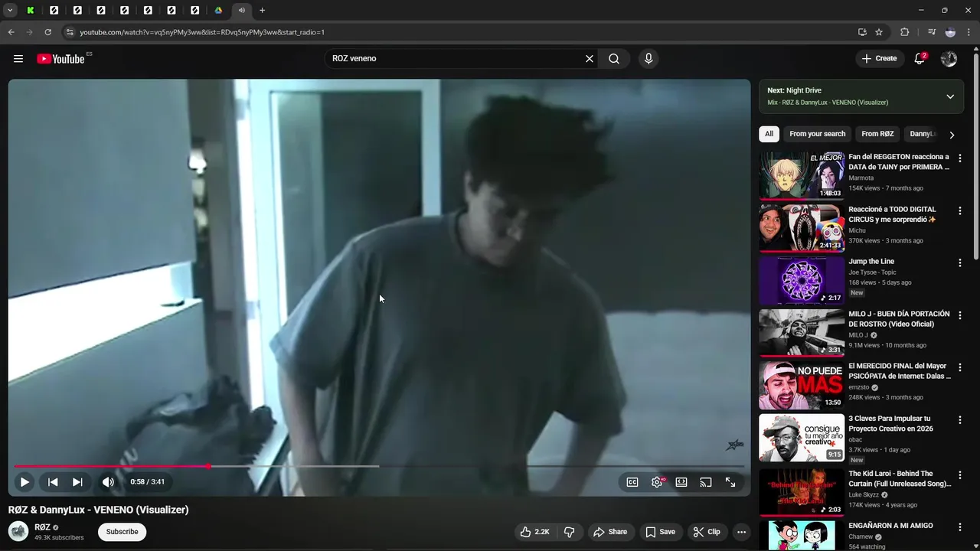Click the browser address bar URL

(x=202, y=32)
